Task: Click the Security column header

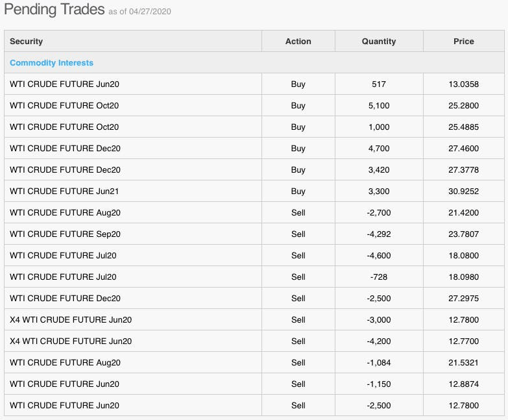Action: (27, 42)
